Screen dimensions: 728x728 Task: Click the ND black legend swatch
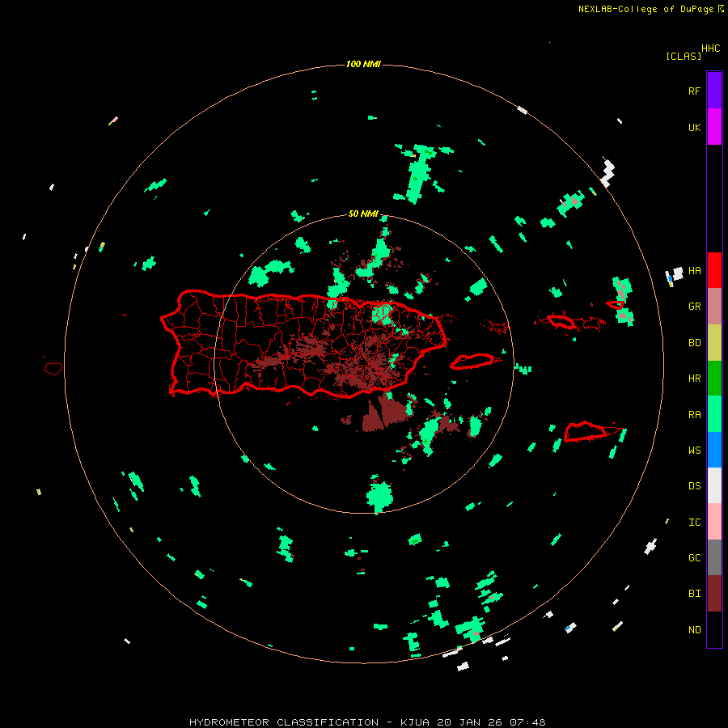click(x=714, y=629)
